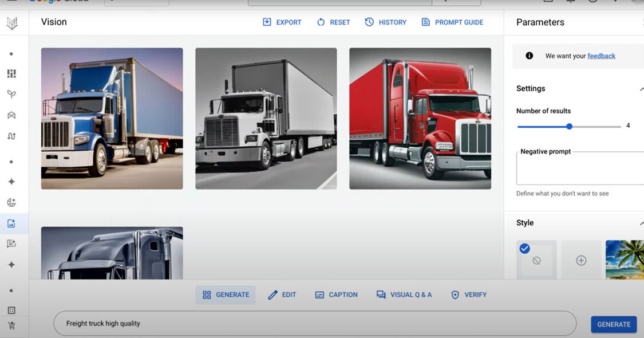Click the 'Parameters' panel heading
Screen dimensions: 644x338
click(540, 22)
